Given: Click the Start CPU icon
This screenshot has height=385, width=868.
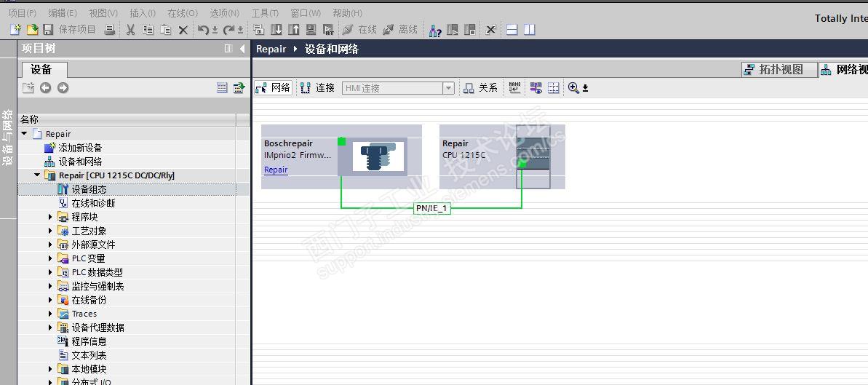Looking at the screenshot, I should tap(453, 30).
